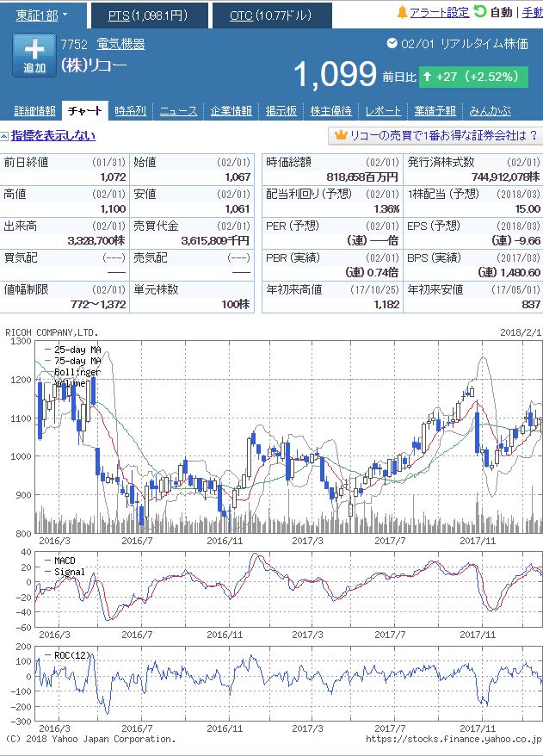The height and width of the screenshot is (756, 543).
Task: Click the crown icon in broker banner
Action: coord(340,136)
